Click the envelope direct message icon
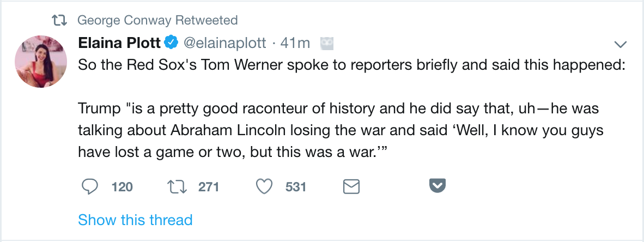Image resolution: width=644 pixels, height=242 pixels. (351, 187)
